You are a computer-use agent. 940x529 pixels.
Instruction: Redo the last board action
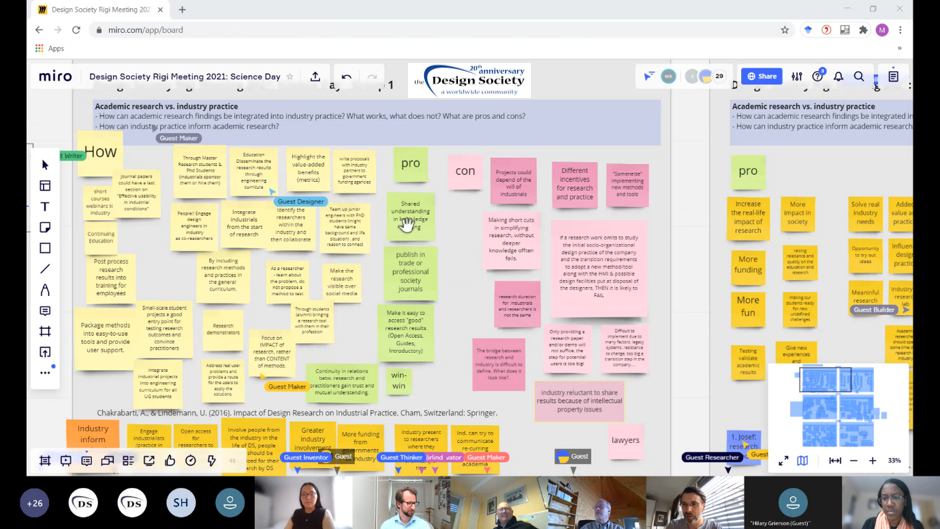pos(372,77)
